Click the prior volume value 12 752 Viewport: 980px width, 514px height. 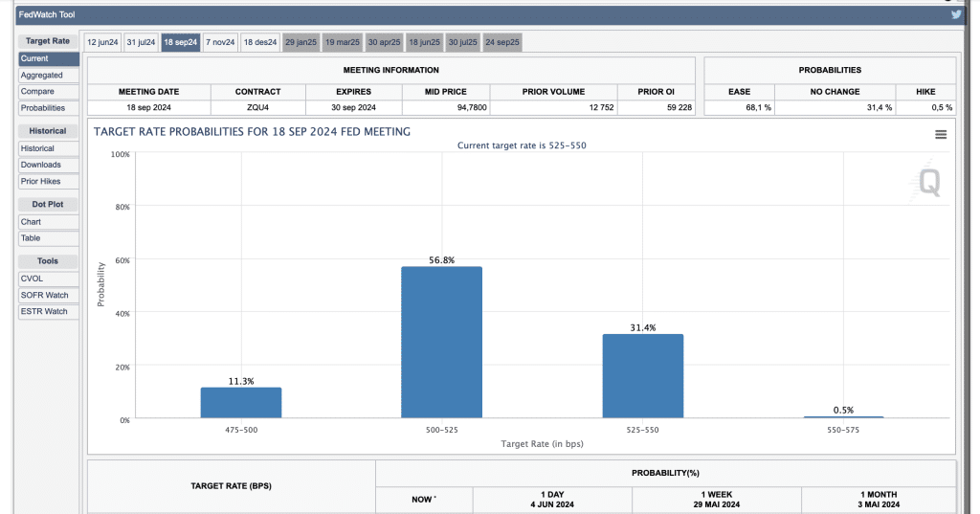coord(554,107)
